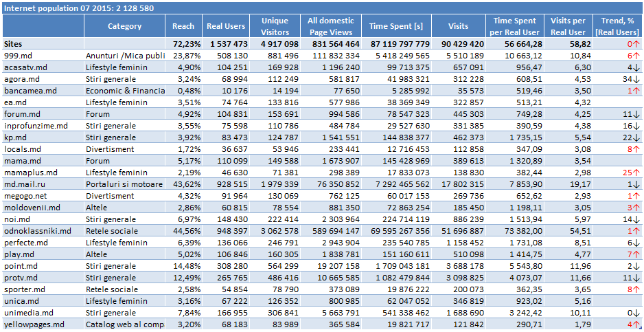This screenshot has height=332, width=644.
Task: Click the 928 515 real users cell
Action: (226, 184)
